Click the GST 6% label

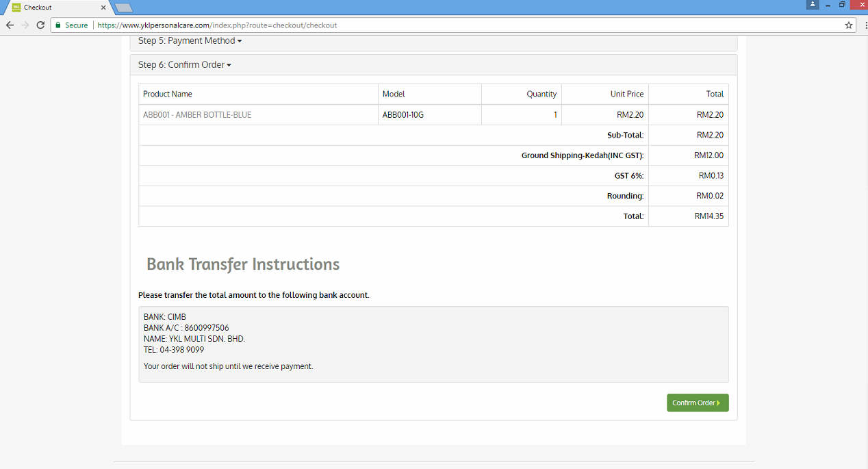pyautogui.click(x=629, y=176)
